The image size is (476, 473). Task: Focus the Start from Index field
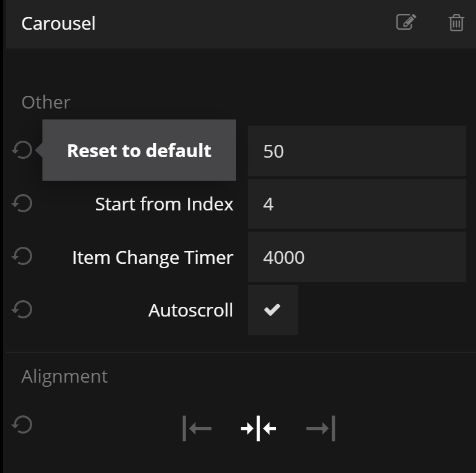pos(357,204)
